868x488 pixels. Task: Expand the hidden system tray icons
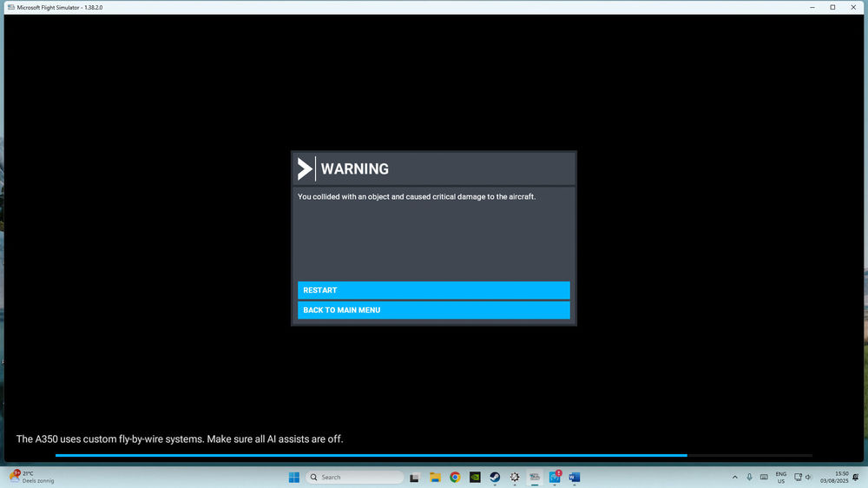pyautogui.click(x=735, y=477)
